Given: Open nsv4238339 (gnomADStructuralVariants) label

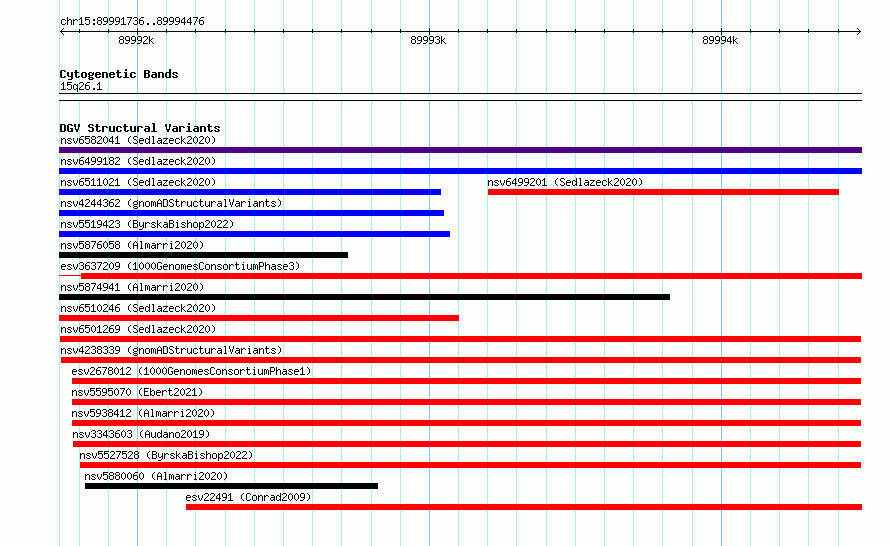Looking at the screenshot, I should coord(171,350).
